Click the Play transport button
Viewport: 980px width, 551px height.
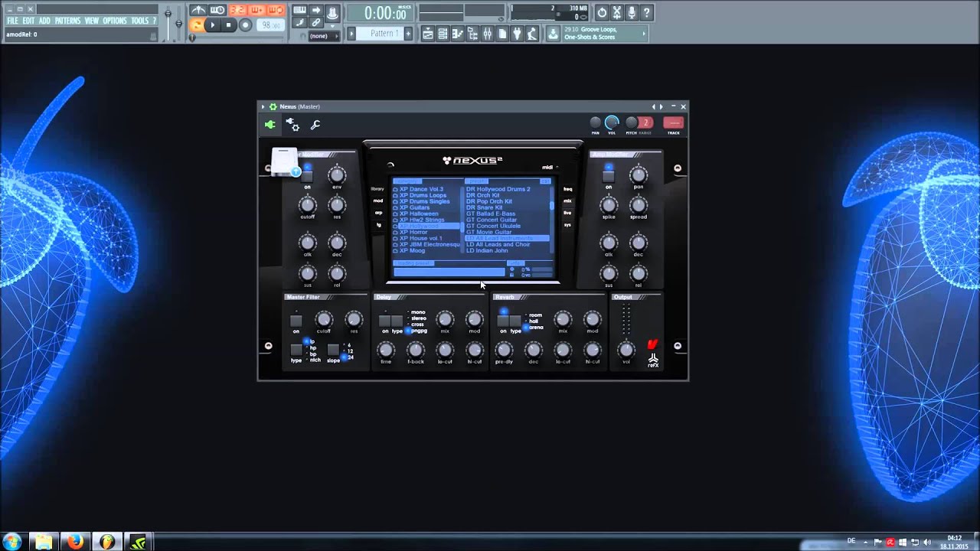(213, 25)
